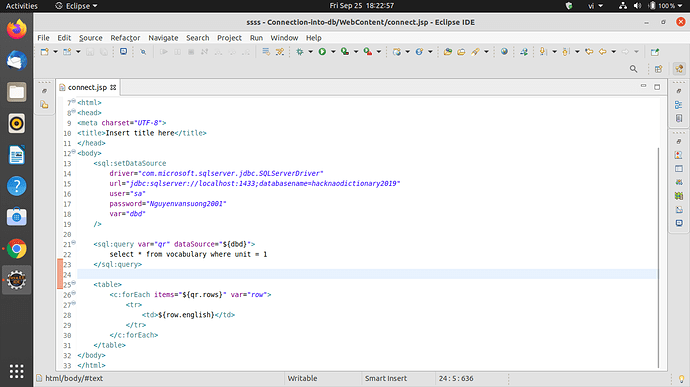Screen dimensions: 690x387
Task: Toggle Word Wrap toolbar icon
Action: 266,52
